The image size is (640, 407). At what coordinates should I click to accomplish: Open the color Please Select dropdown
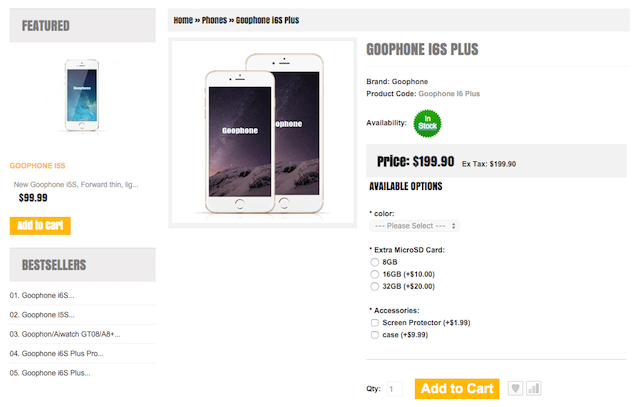[414, 226]
